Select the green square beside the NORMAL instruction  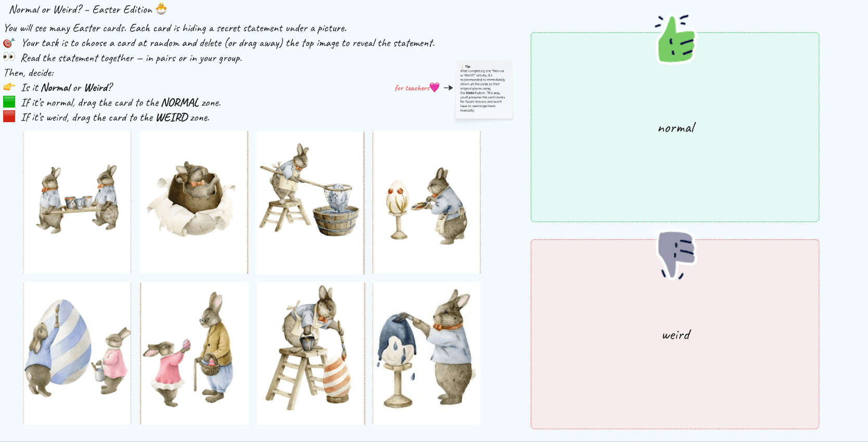click(x=9, y=102)
